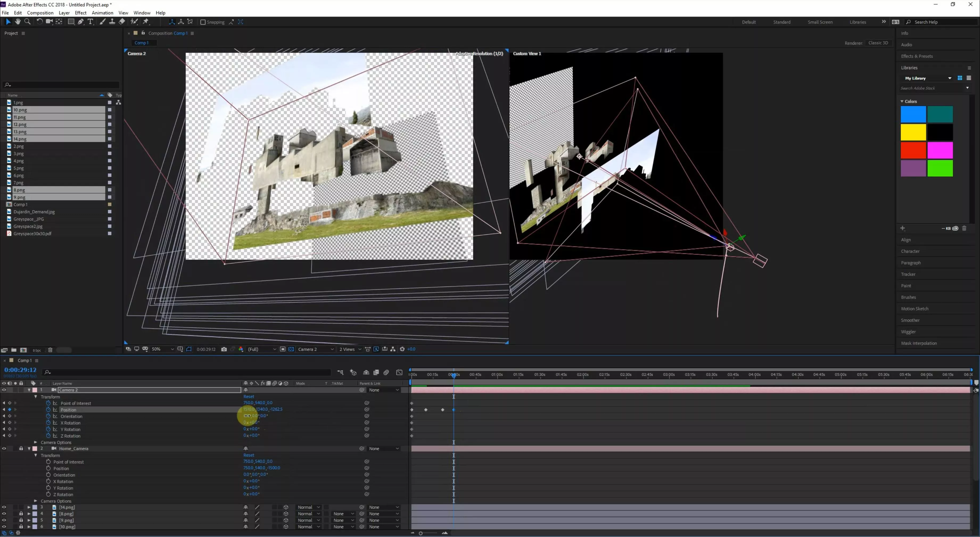This screenshot has height=537, width=980.
Task: Select the Rotation tool
Action: click(x=40, y=22)
